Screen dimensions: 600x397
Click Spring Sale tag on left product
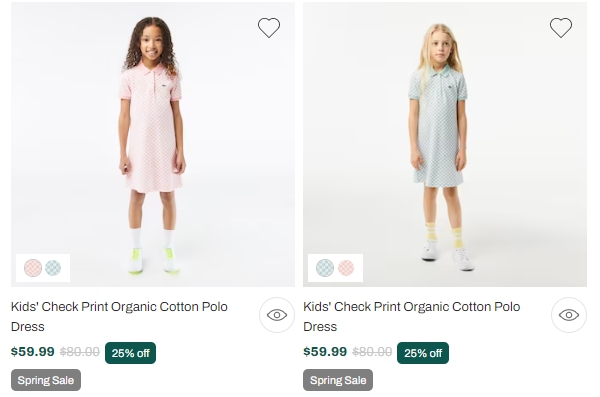[46, 380]
